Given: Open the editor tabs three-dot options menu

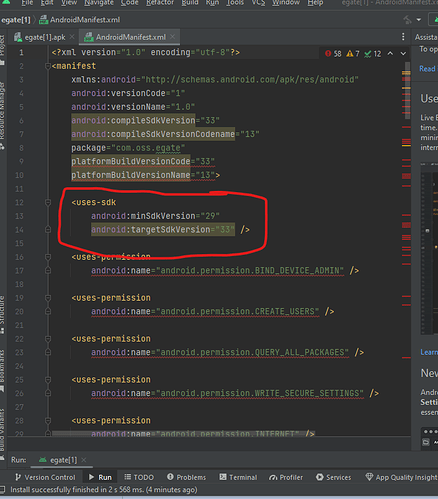Looking at the screenshot, I should [403, 37].
